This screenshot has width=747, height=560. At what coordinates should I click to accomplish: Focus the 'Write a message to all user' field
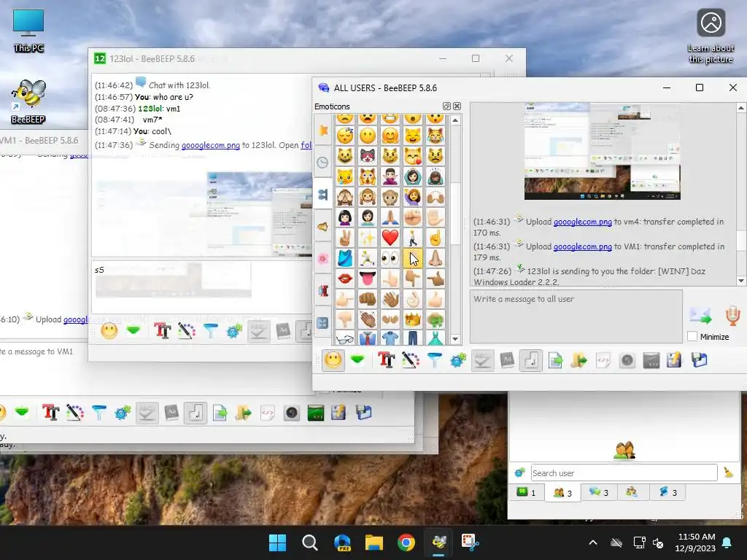pyautogui.click(x=576, y=316)
